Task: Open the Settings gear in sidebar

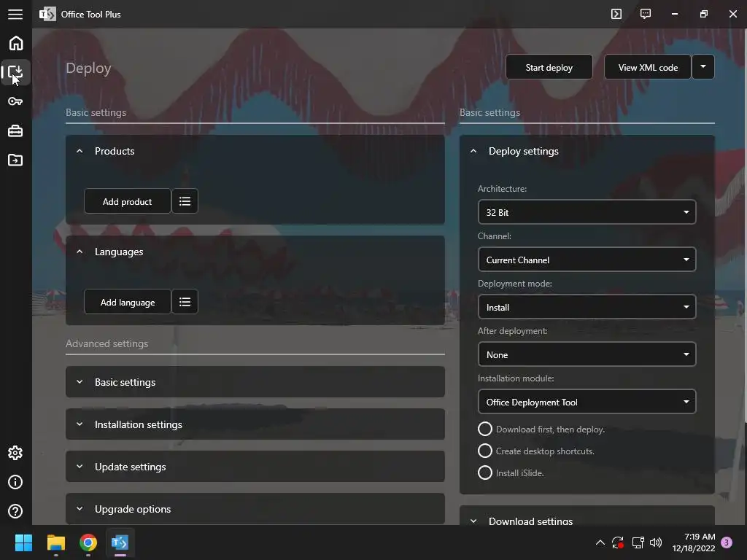Action: 15,453
